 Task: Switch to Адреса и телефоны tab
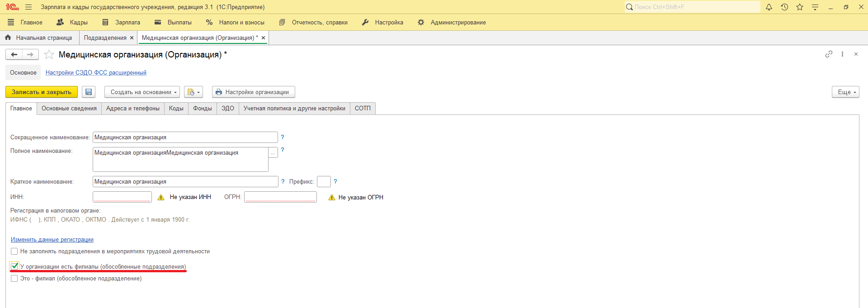tap(133, 109)
